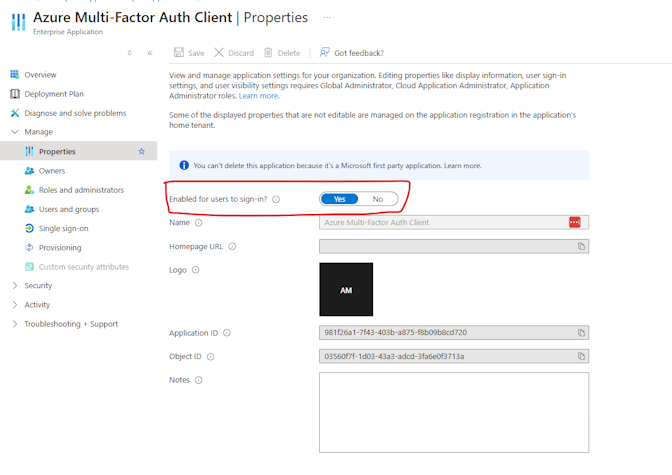672x475 pixels.
Task: Copy the Object ID value
Action: pos(581,356)
